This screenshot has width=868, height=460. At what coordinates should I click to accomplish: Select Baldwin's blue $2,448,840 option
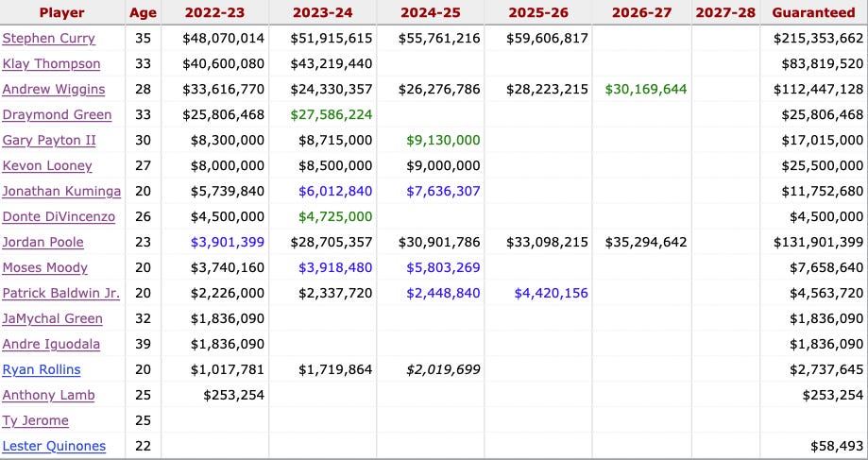pyautogui.click(x=443, y=293)
